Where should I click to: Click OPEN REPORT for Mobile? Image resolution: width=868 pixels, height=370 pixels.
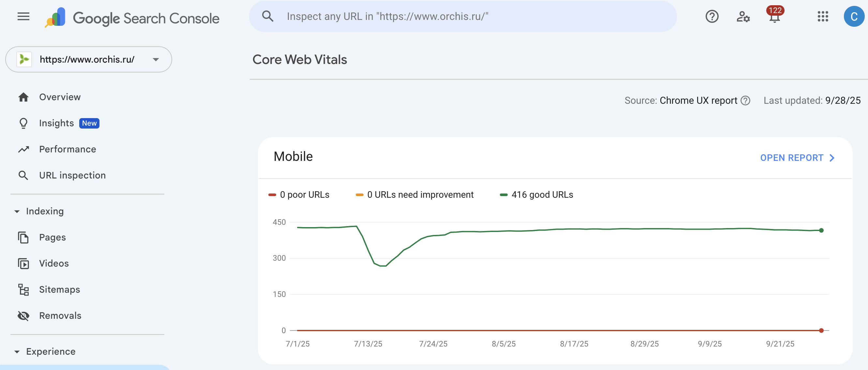pos(797,158)
